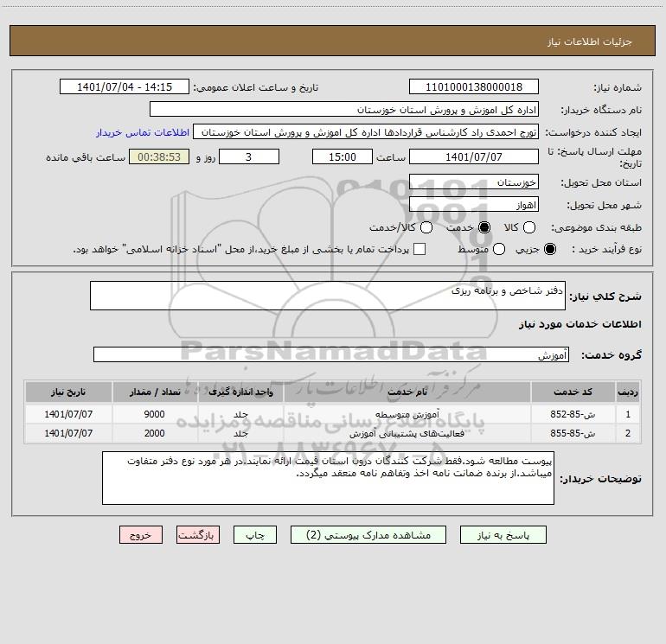Click the چاپ print button
The width and height of the screenshot is (666, 644).
pyautogui.click(x=255, y=535)
